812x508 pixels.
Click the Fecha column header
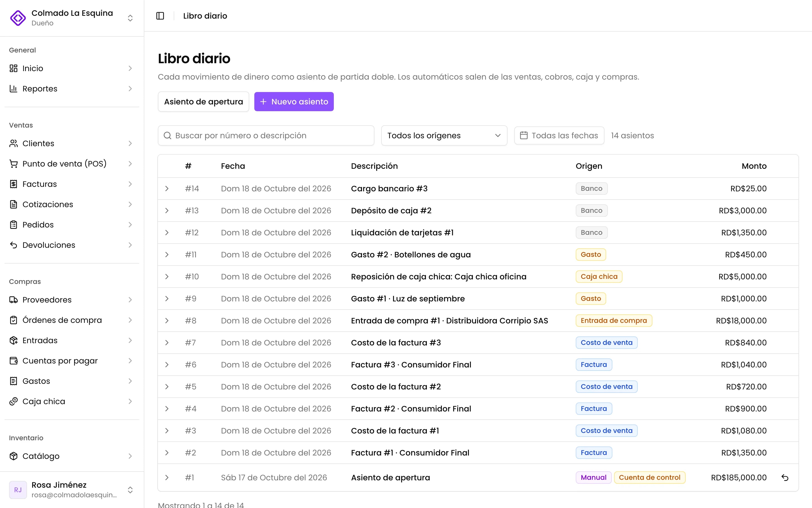[x=233, y=166]
